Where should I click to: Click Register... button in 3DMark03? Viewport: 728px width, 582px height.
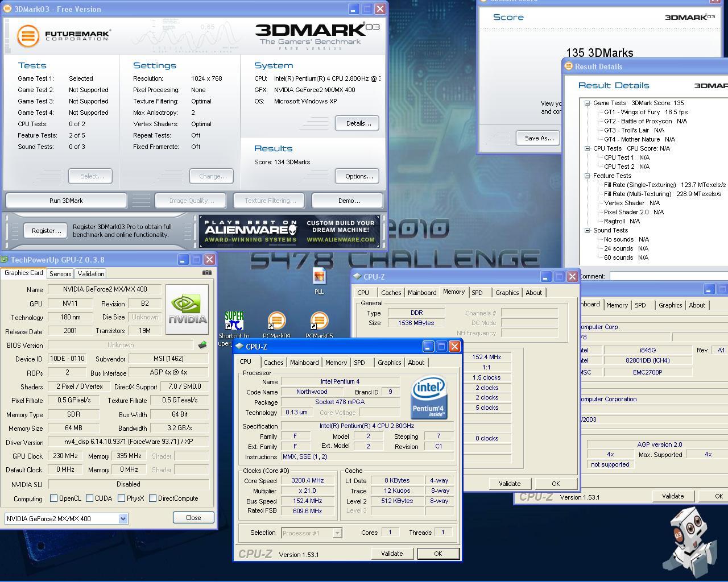(46, 230)
